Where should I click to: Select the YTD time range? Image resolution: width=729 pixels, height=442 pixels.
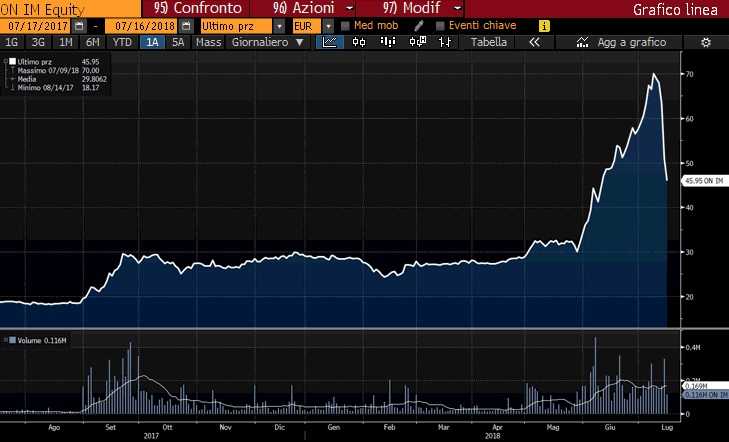[x=122, y=42]
